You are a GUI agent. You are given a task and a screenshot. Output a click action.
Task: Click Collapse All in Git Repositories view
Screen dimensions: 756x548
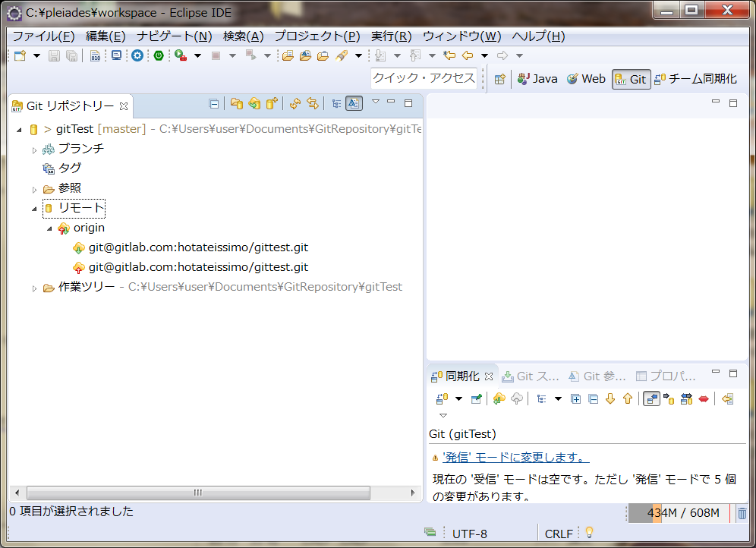tap(213, 104)
